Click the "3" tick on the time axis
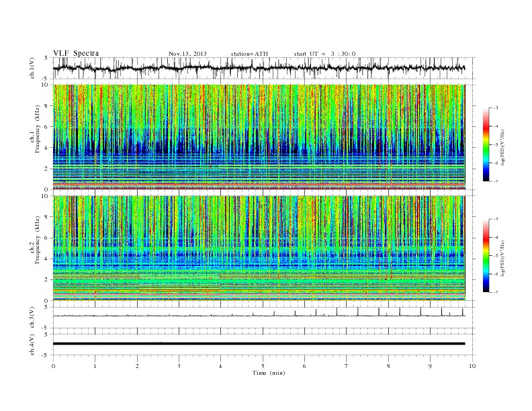The image size is (532, 411). tap(179, 366)
